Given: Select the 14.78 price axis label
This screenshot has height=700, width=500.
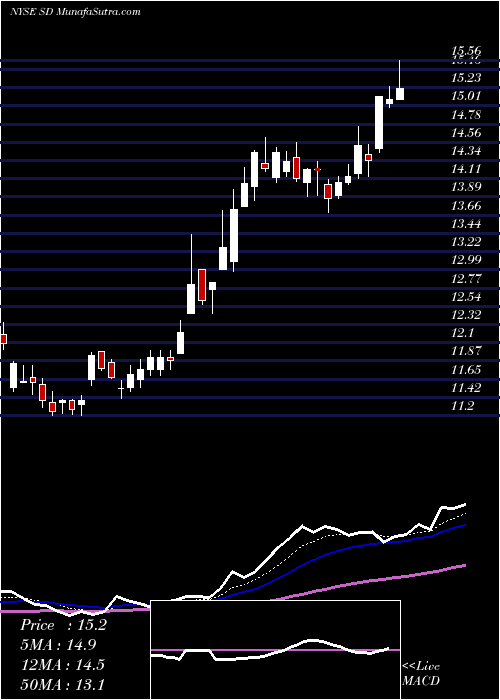Looking at the screenshot, I should click(466, 115).
